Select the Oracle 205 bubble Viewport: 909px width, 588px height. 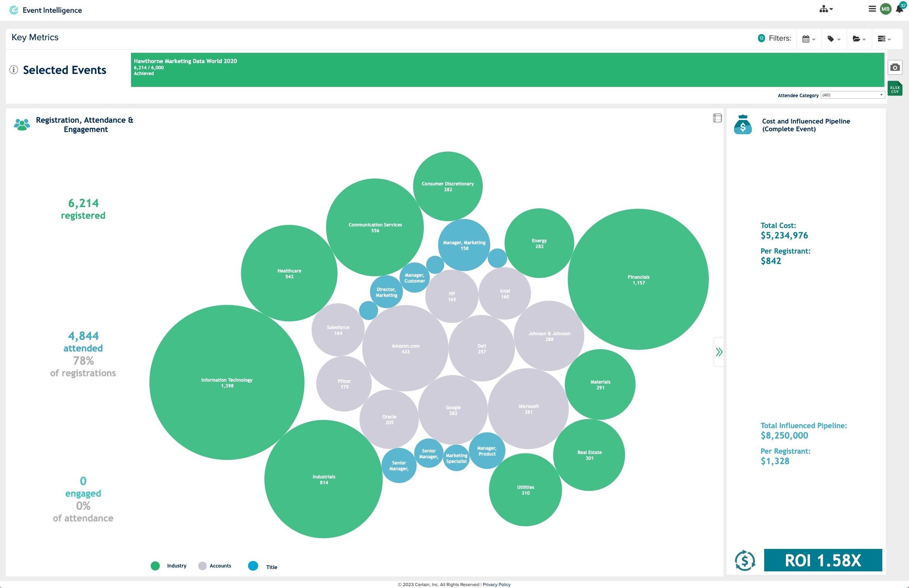click(389, 419)
